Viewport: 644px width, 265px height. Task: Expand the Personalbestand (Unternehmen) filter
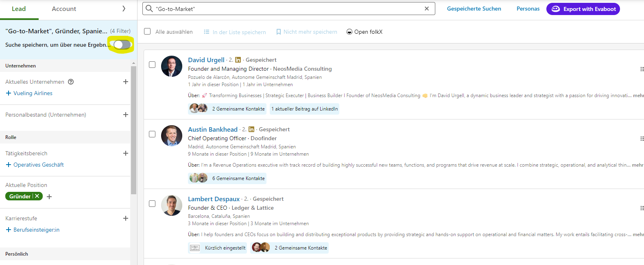pyautogui.click(x=126, y=115)
